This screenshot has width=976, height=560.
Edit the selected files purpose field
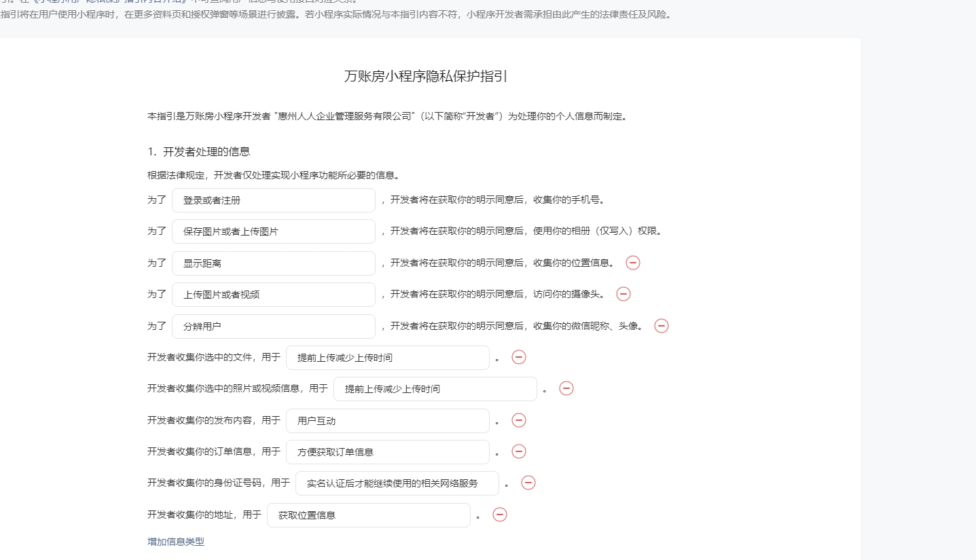pos(388,357)
